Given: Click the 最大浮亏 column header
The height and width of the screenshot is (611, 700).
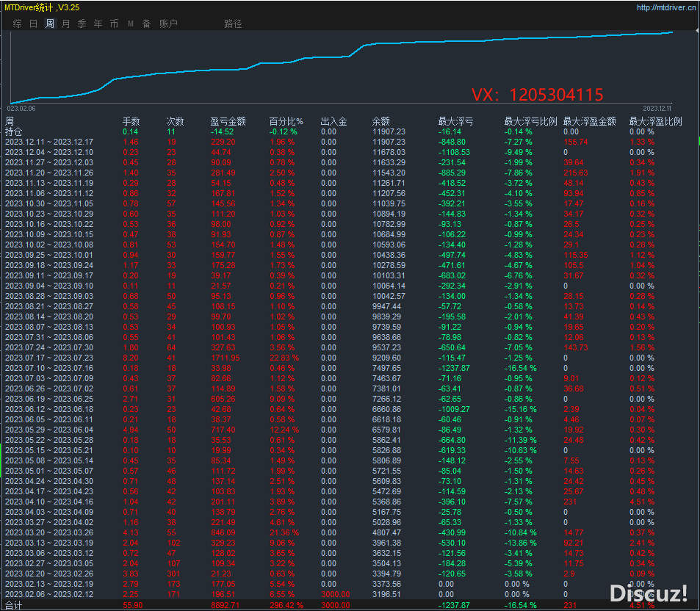Looking at the screenshot, I should [x=456, y=121].
